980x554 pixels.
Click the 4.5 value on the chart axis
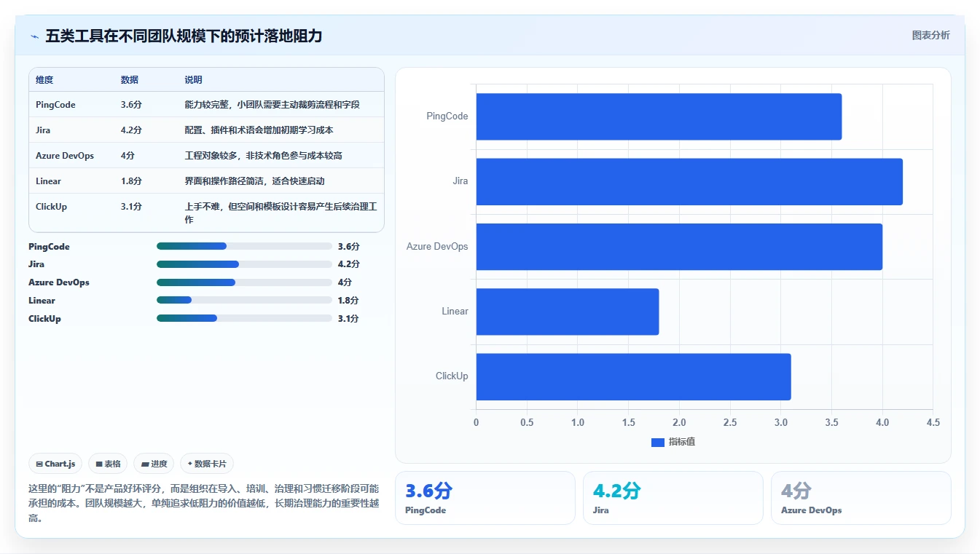(x=933, y=423)
